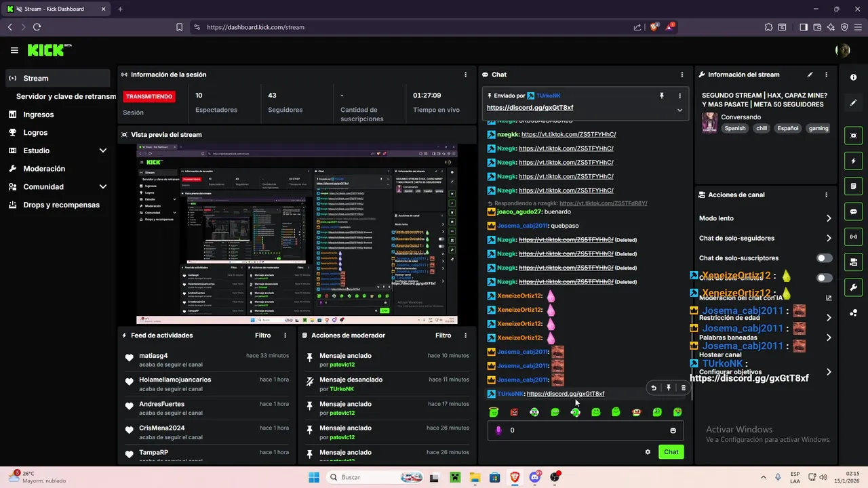Click the Kick logo

(x=49, y=50)
